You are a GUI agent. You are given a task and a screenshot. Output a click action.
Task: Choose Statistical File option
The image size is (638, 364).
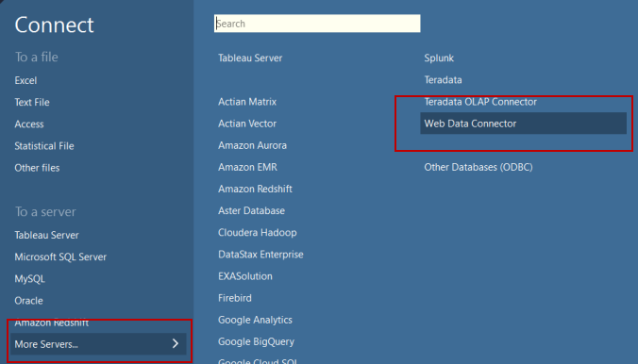(x=44, y=146)
